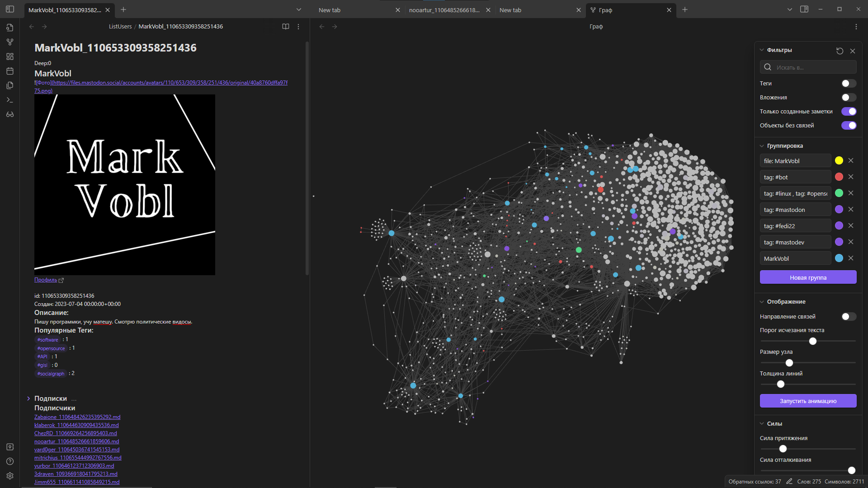Go forward in the note pane history

(x=44, y=27)
